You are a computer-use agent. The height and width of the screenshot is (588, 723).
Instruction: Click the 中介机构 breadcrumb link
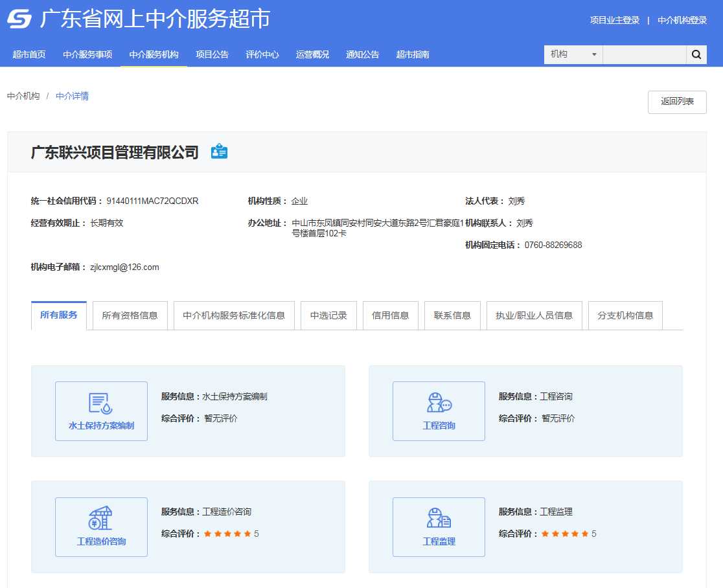point(23,96)
